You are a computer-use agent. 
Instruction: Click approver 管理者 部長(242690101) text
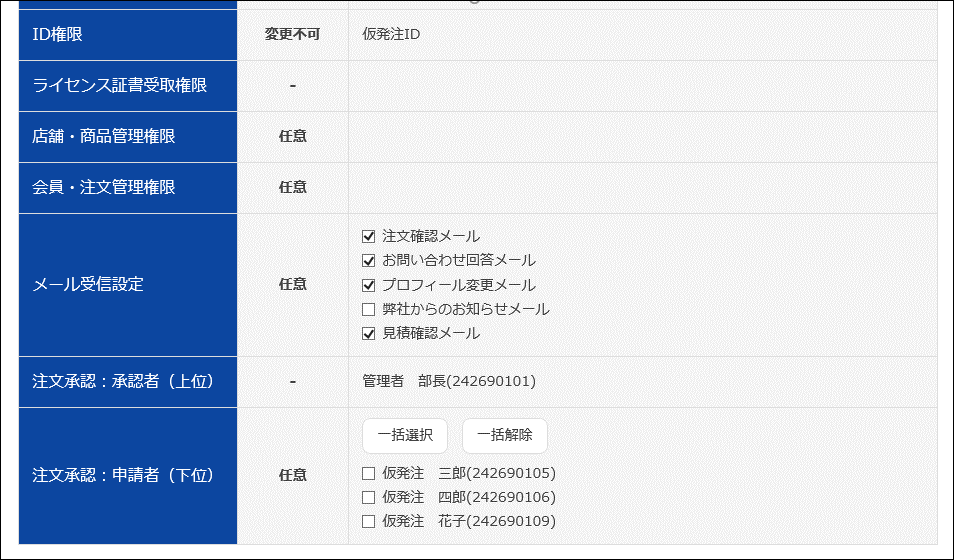(449, 381)
